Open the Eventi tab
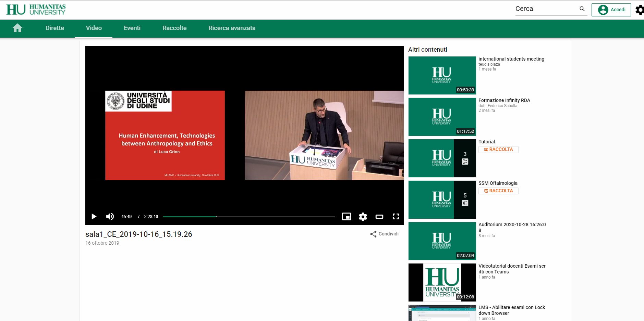Image resolution: width=644 pixels, height=321 pixels. [132, 28]
